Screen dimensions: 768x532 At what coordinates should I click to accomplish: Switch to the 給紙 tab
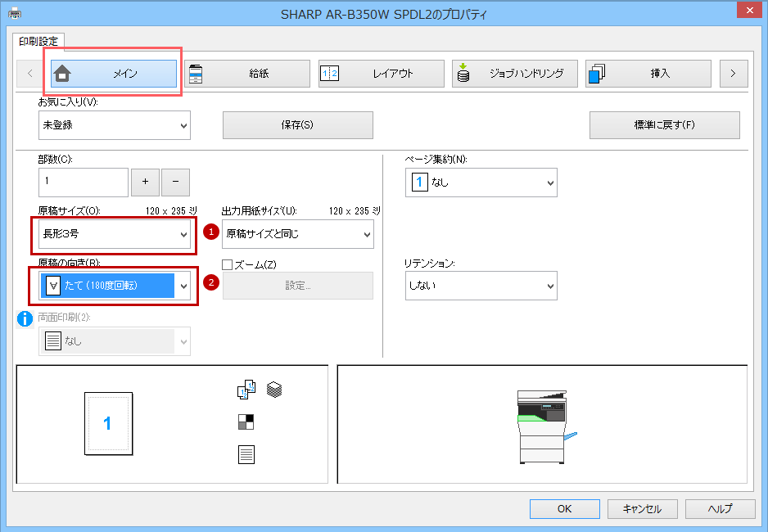(x=247, y=74)
